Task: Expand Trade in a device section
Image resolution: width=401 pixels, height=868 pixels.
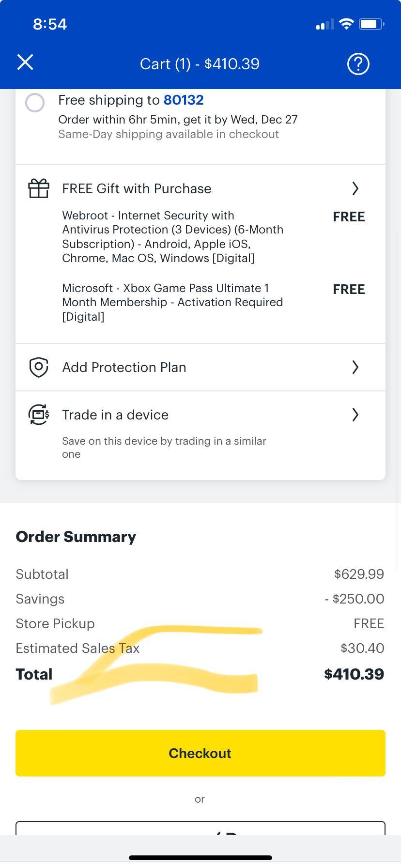Action: (355, 415)
